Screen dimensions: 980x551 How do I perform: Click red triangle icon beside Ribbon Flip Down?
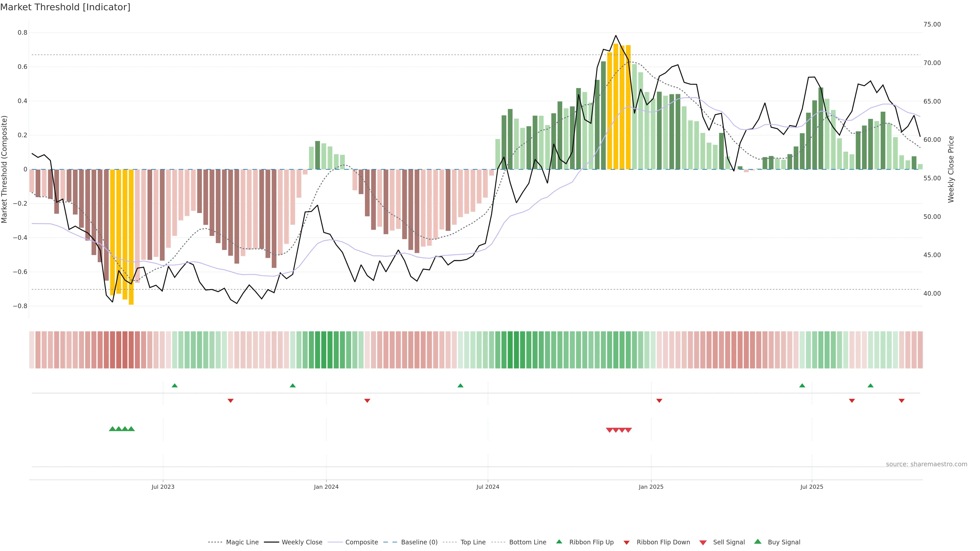[626, 542]
